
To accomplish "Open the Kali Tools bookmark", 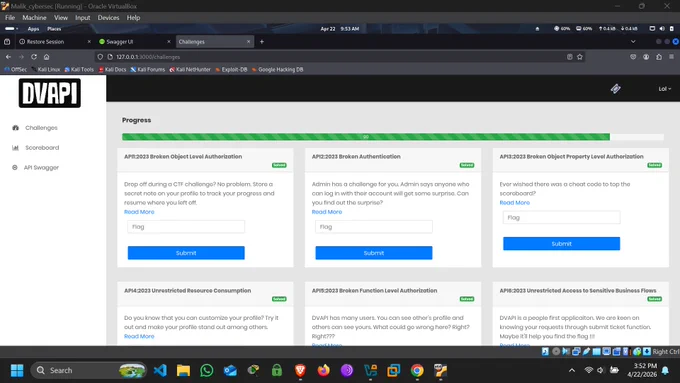I will [x=79, y=69].
